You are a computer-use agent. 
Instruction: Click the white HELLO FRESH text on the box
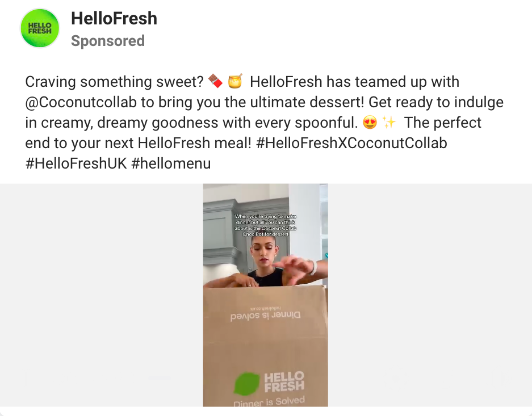tap(284, 381)
